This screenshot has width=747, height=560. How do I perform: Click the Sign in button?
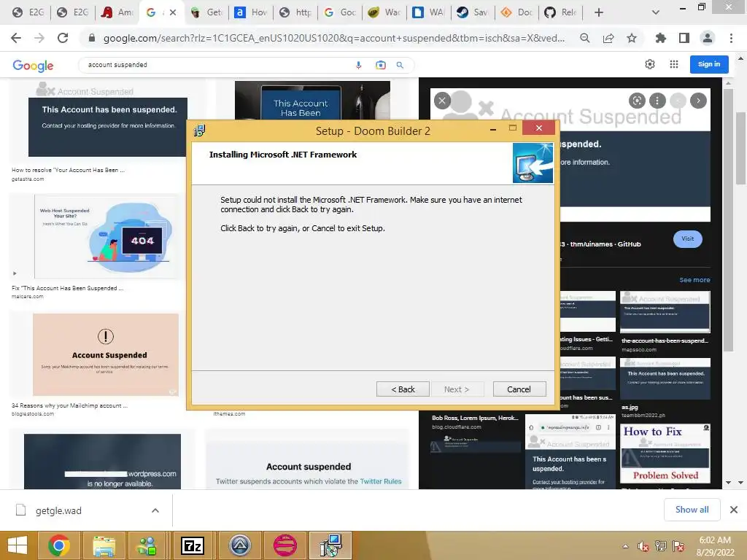tap(709, 64)
